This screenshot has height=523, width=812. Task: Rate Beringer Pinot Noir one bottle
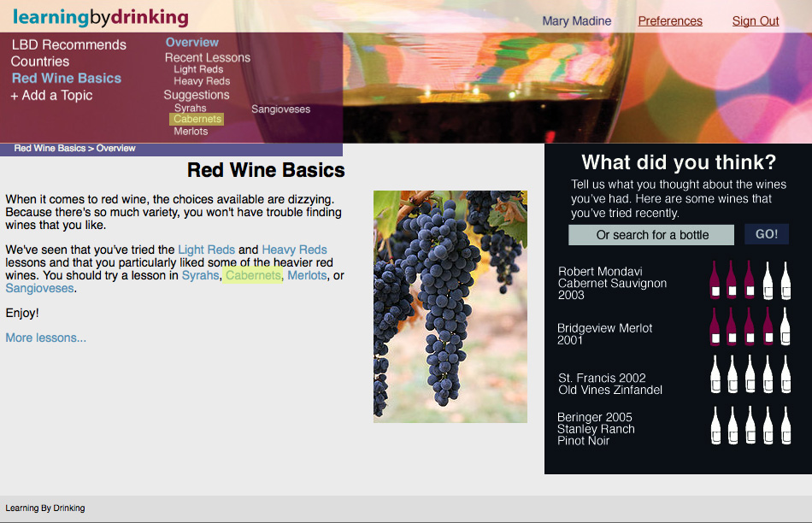pyautogui.click(x=715, y=426)
